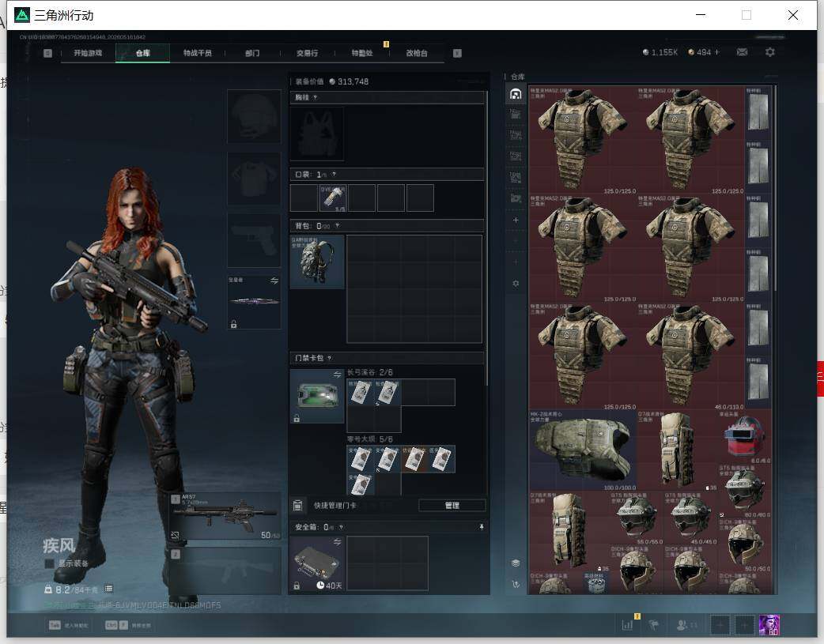
Task: Swap the keycard case with its swap arrows
Action: pos(337,375)
